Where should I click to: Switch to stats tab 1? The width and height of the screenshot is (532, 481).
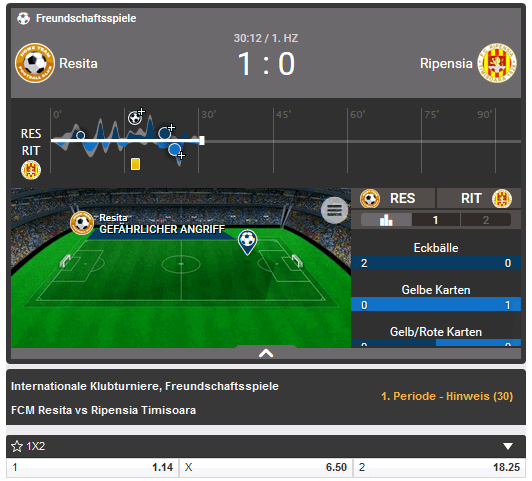click(436, 220)
